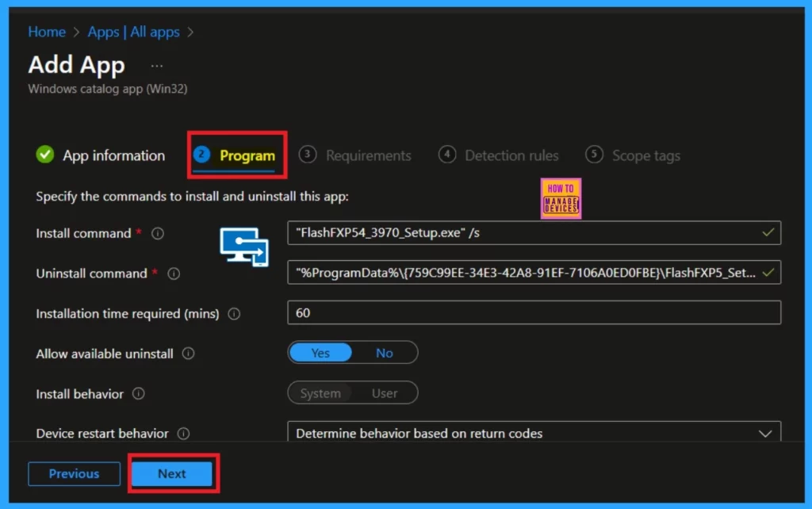Set Allow available uninstall to No
The image size is (812, 509).
coord(385,353)
